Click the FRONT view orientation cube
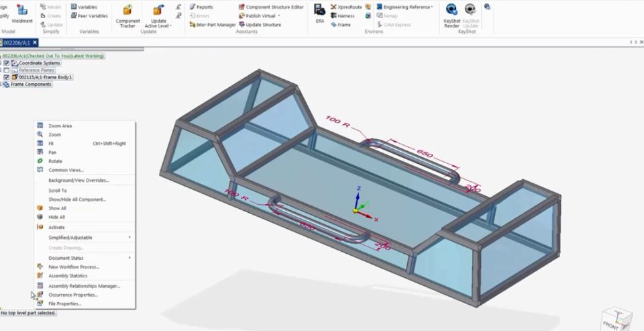The image size is (644, 331). click(614, 320)
